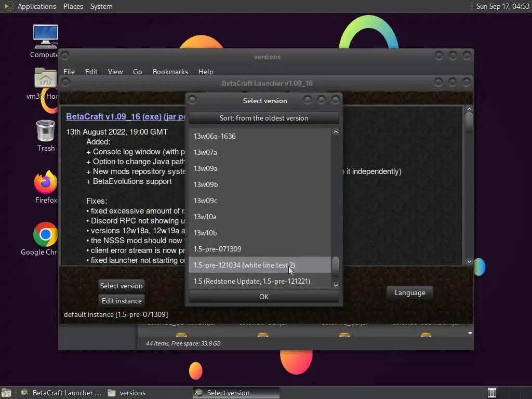Click the Edit instance button
The height and width of the screenshot is (399, 532).
pos(122,301)
